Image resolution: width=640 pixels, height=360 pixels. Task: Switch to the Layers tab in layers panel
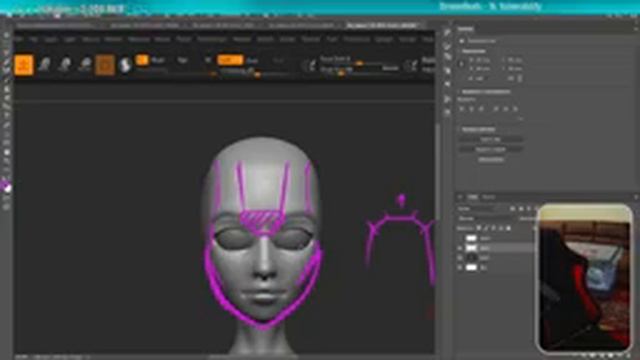[472, 197]
